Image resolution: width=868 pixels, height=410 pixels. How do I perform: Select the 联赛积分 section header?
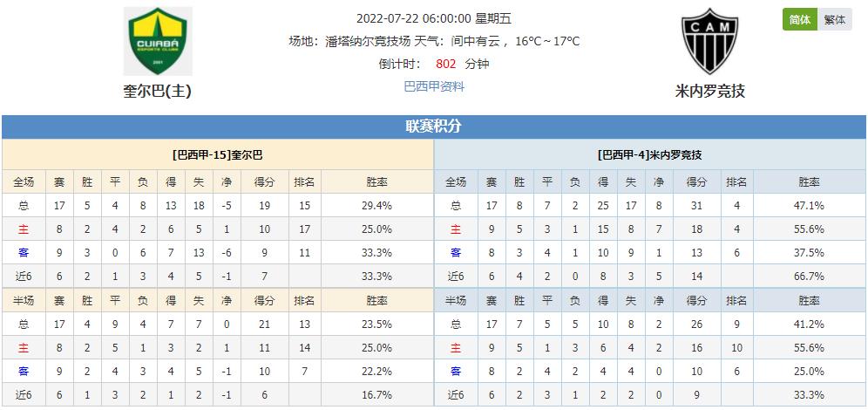[x=433, y=126]
